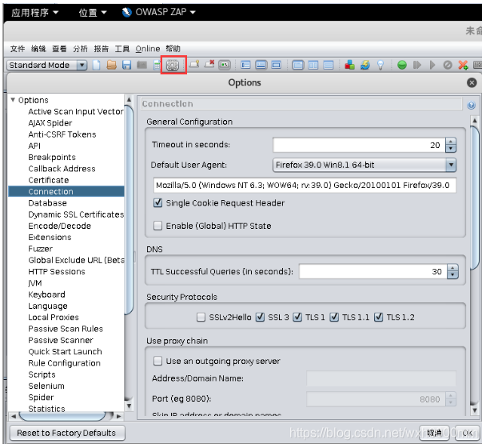Click the Manage Add-ons colored blocks icon

(x=350, y=65)
